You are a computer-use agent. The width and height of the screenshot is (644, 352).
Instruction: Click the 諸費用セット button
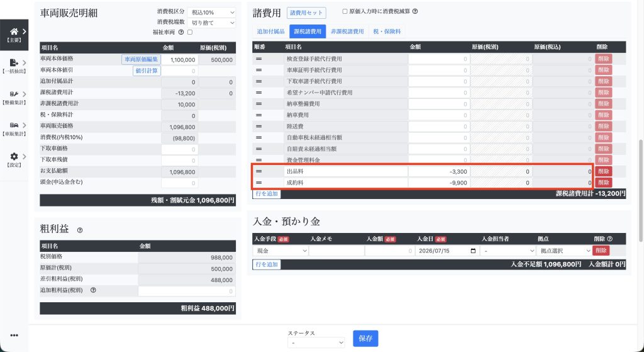(306, 13)
